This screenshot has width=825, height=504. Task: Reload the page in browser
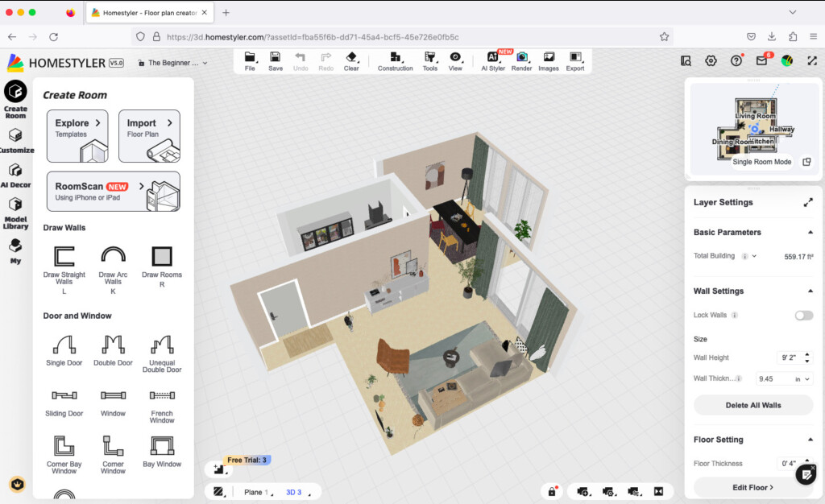tap(54, 37)
